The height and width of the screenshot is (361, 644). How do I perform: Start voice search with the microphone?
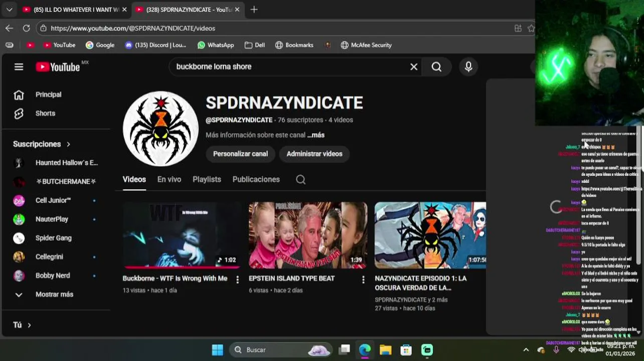coord(468,67)
